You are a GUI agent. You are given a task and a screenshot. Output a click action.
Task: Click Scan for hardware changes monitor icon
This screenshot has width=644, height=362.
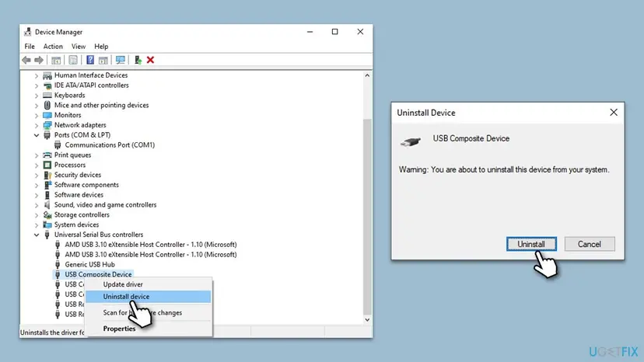click(x=121, y=61)
